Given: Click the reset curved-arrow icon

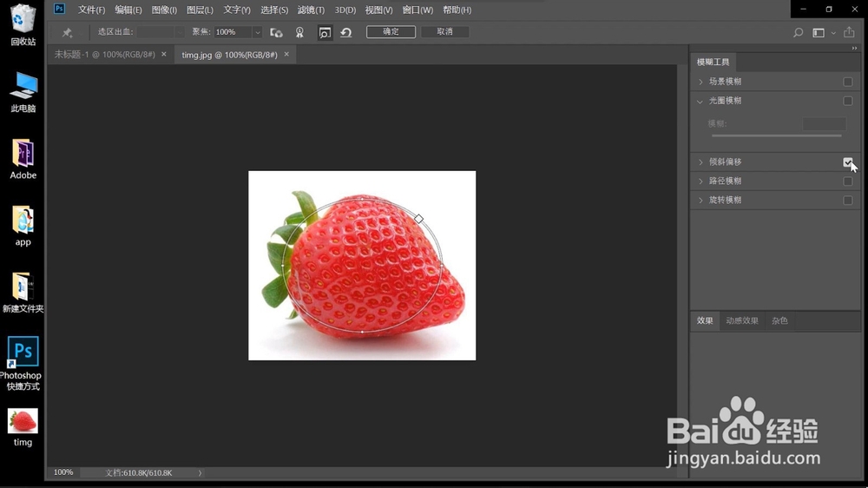Looking at the screenshot, I should [346, 33].
